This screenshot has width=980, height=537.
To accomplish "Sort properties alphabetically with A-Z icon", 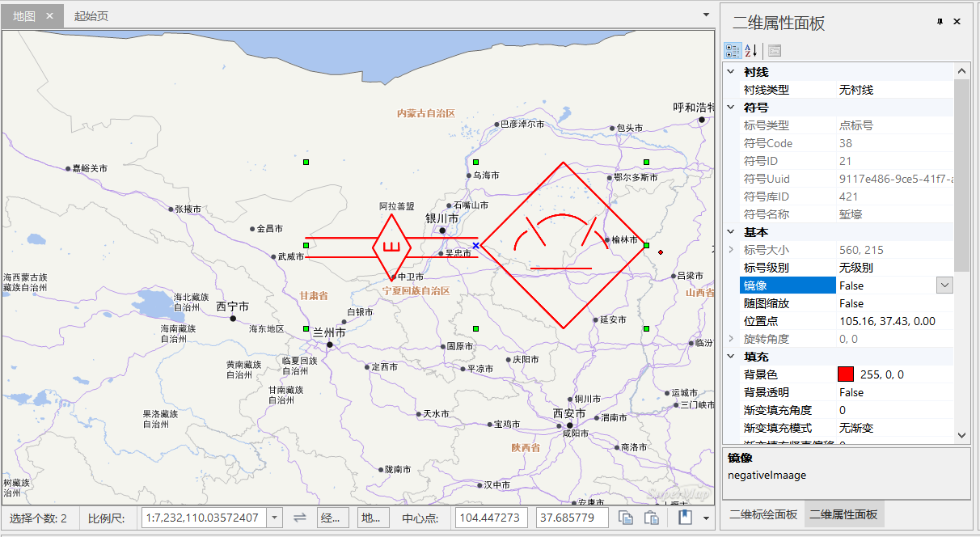I will coord(751,50).
